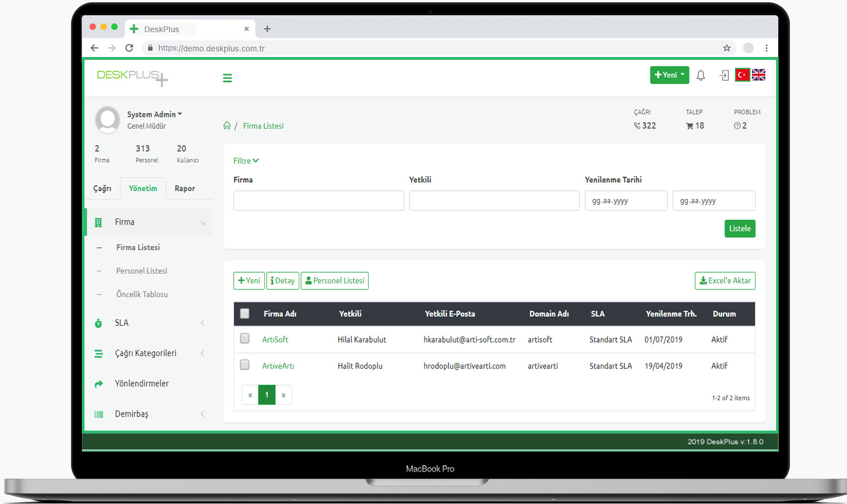The height and width of the screenshot is (504, 847).
Task: Click the logout icon
Action: (724, 75)
